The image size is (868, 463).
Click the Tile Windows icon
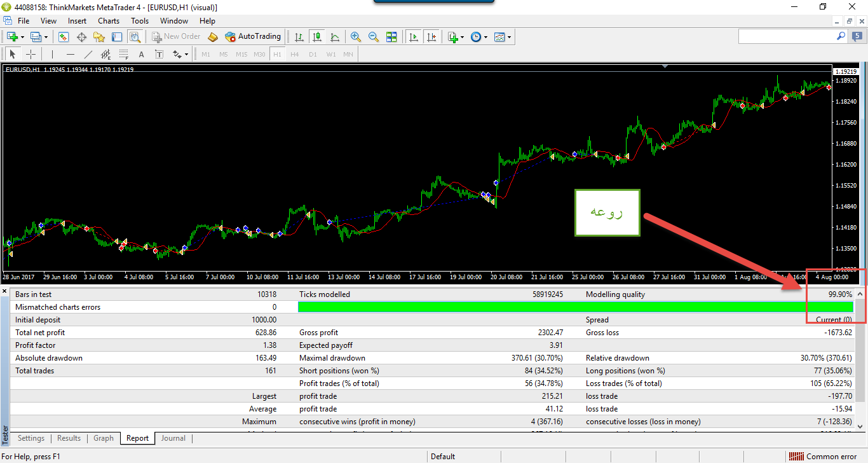[391, 37]
